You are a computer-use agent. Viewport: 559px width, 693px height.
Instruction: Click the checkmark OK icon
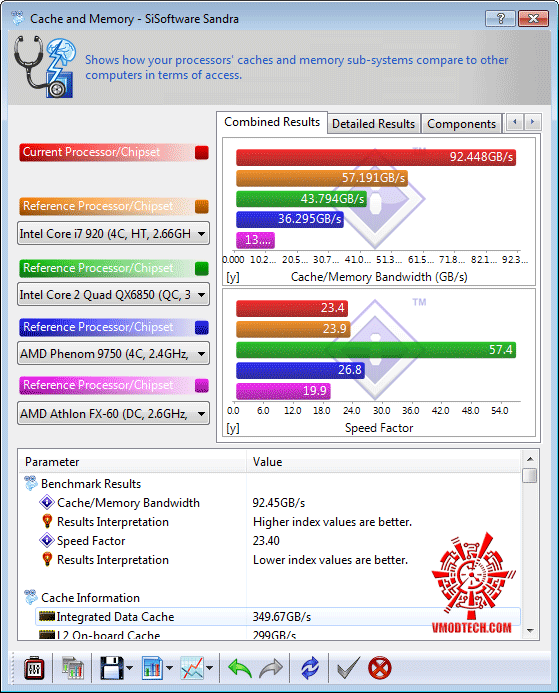[x=349, y=668]
